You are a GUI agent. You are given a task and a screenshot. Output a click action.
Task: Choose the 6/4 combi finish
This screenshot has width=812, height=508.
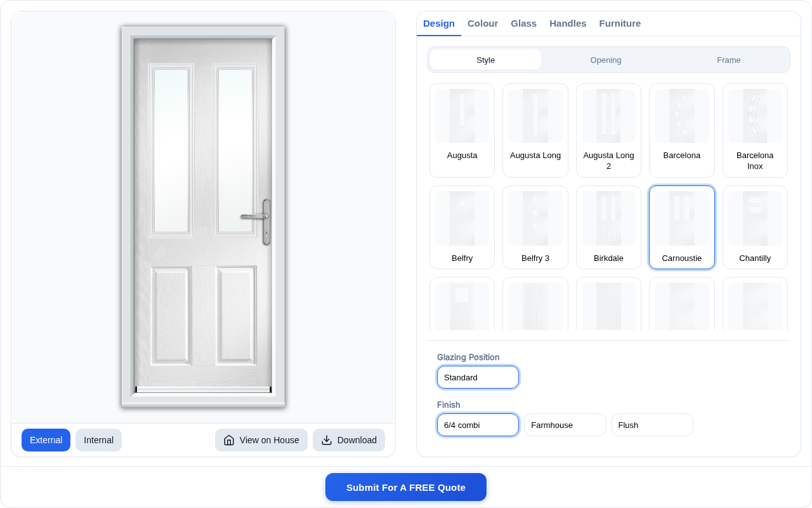point(478,425)
